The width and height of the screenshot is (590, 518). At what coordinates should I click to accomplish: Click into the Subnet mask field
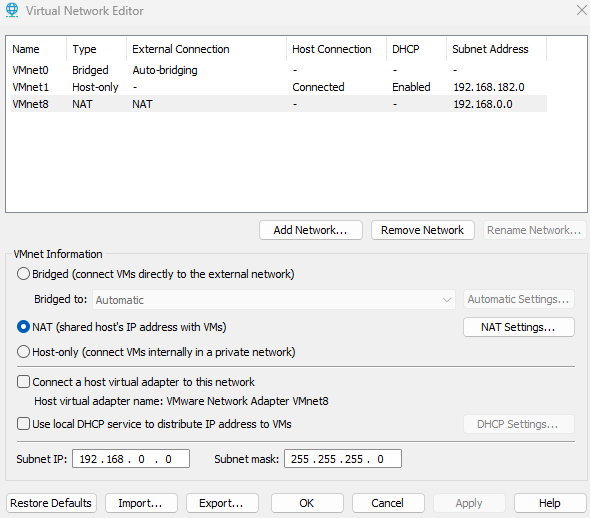pos(343,459)
